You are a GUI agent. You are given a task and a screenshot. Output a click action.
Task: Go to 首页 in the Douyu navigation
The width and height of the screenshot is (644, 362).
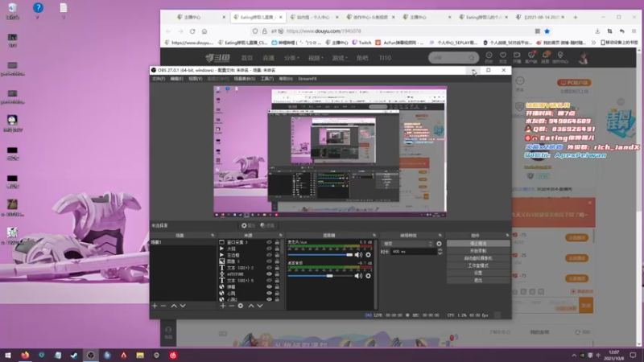(x=247, y=58)
